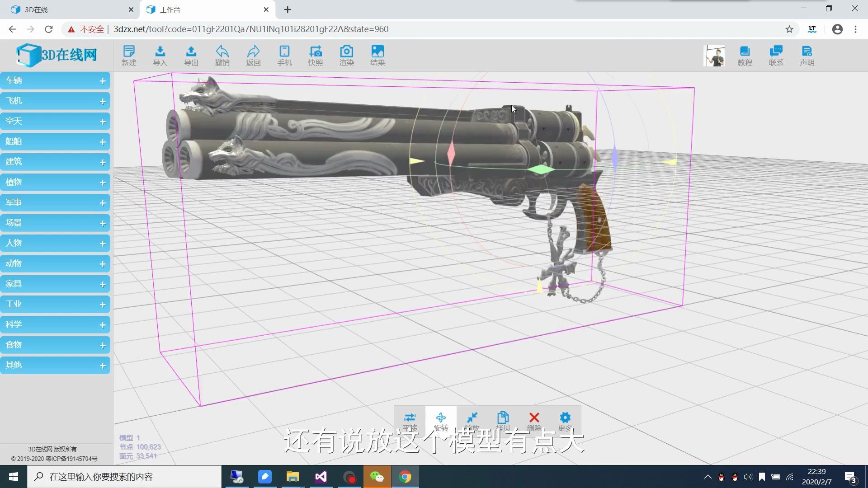Click the green rotation gizmo handle

tap(541, 169)
